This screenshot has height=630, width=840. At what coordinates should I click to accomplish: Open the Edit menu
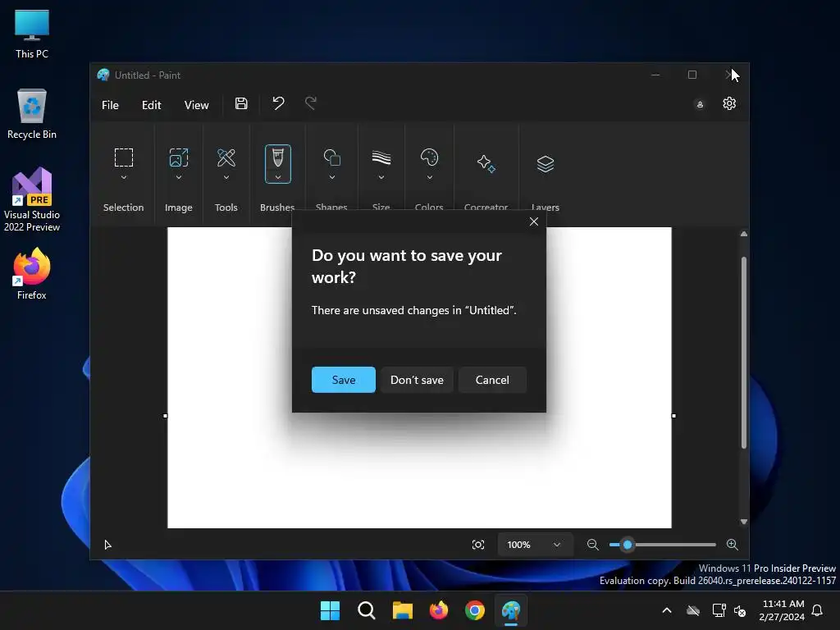151,105
